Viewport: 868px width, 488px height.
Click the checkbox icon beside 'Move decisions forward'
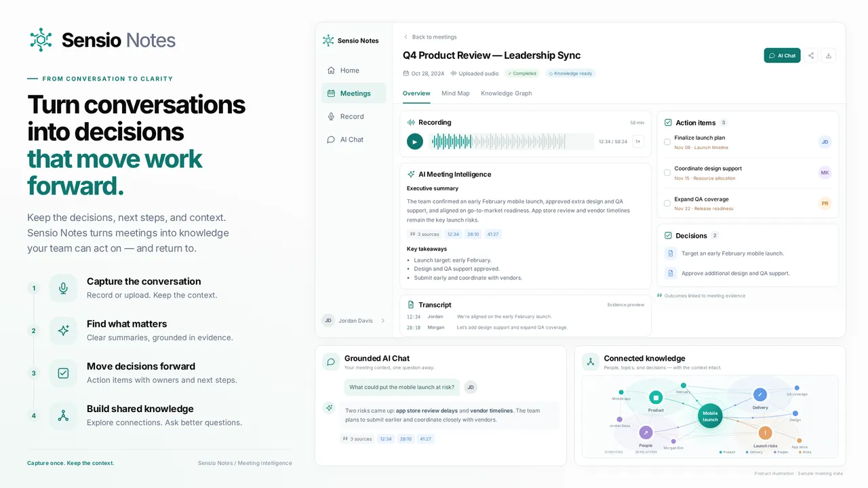tap(63, 373)
